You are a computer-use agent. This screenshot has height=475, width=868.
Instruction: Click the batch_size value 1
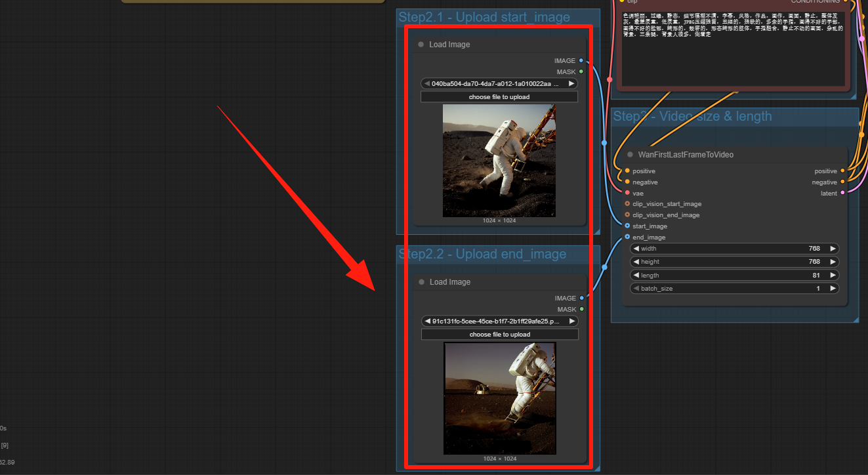coord(818,289)
